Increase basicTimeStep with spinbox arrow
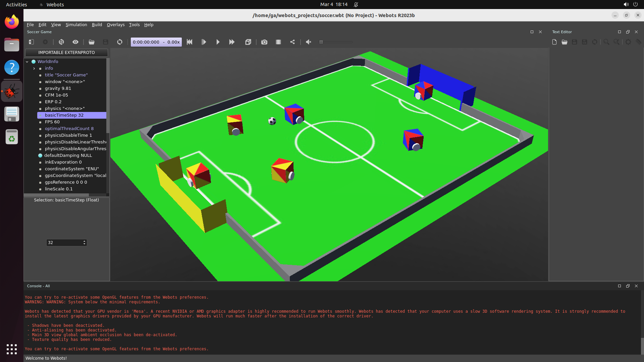644x362 pixels. [84, 241]
